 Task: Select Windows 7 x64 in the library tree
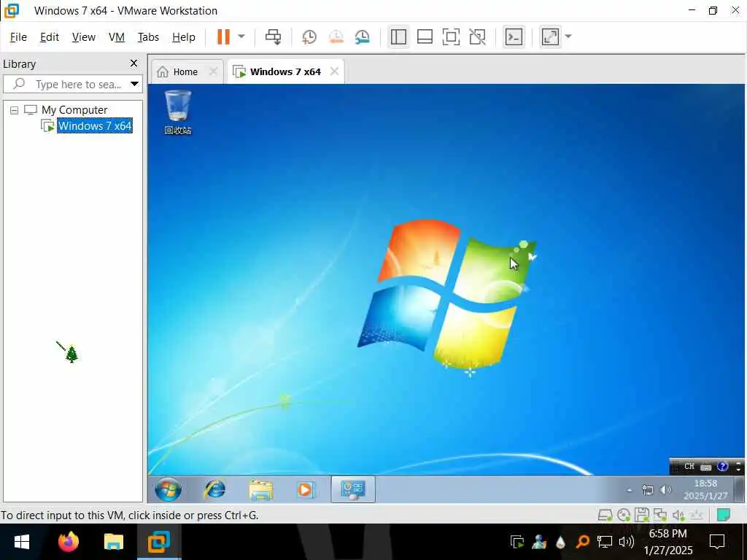point(95,125)
